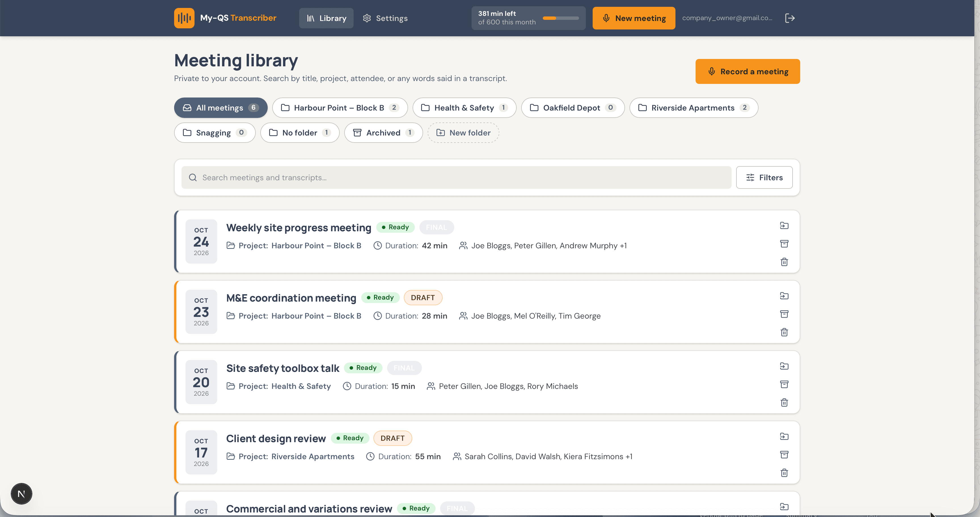980x517 pixels.
Task: Delete the Client design review meeting
Action: pos(784,473)
